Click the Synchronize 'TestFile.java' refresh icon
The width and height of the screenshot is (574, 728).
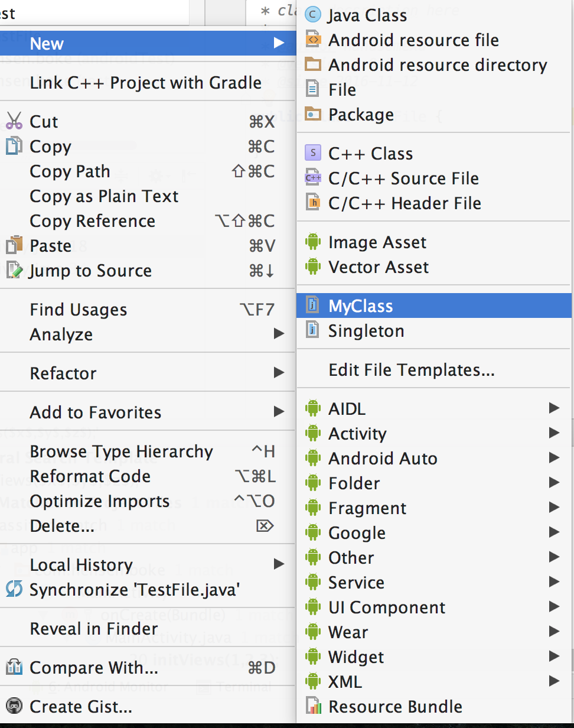tap(14, 589)
